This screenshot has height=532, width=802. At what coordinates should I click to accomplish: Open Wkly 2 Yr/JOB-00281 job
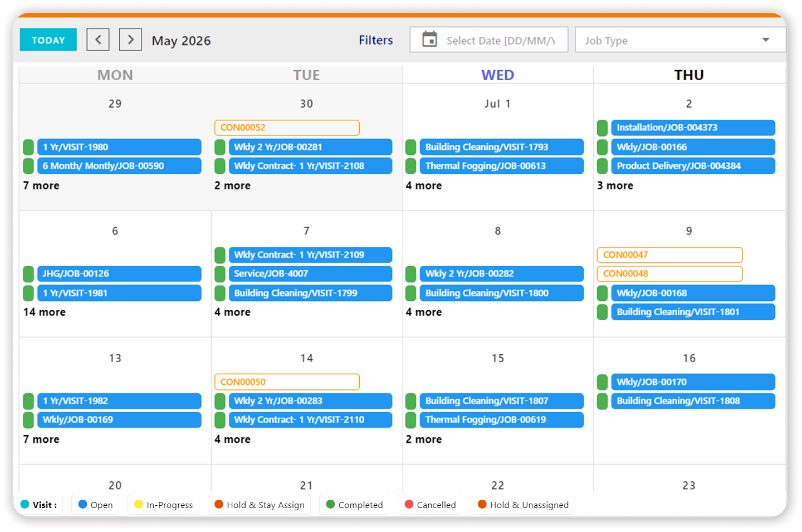click(x=310, y=147)
